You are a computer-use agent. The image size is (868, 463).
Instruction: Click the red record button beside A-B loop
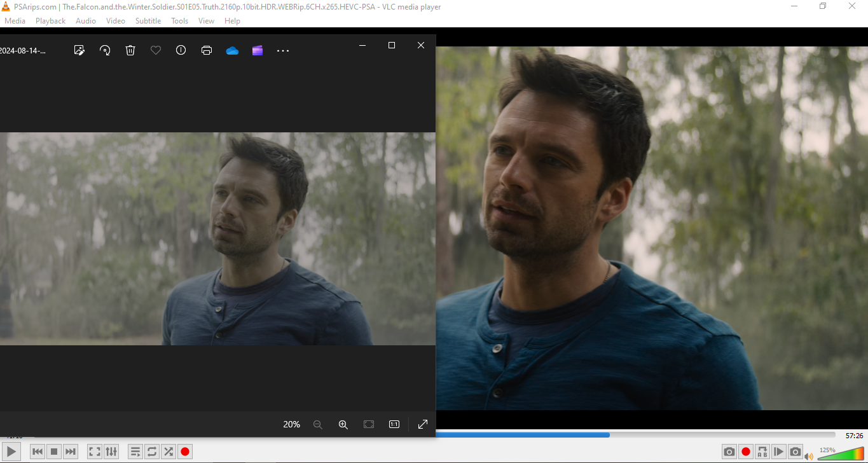tap(746, 452)
